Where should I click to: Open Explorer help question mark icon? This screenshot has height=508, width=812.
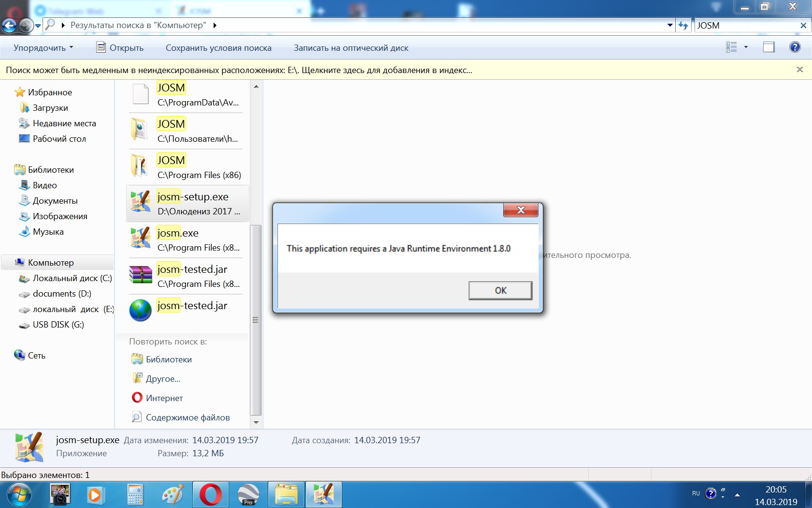pos(795,47)
